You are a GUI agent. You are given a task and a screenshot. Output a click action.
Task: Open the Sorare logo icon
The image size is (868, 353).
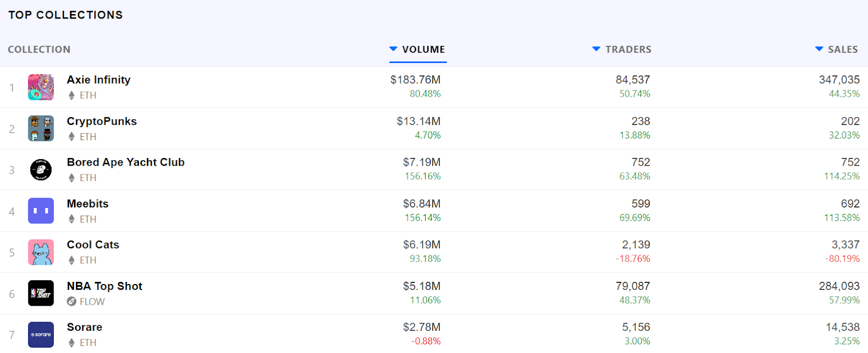coord(41,335)
